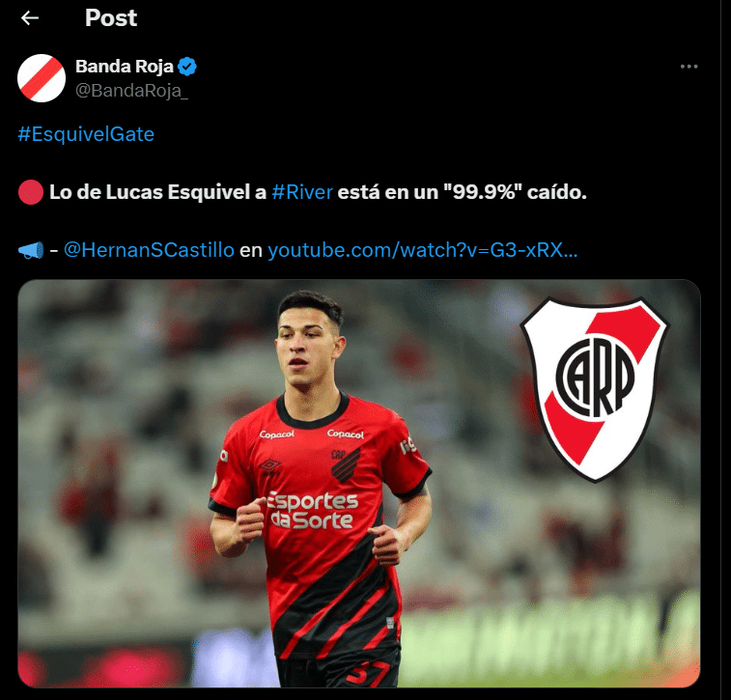
Task: Click the red circle emoji
Action: (x=31, y=192)
